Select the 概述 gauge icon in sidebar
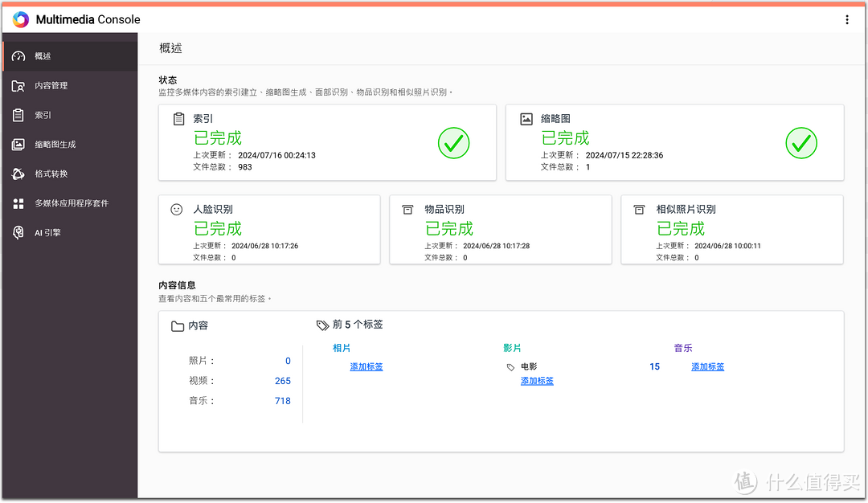Image resolution: width=868 pixels, height=503 pixels. [x=18, y=55]
